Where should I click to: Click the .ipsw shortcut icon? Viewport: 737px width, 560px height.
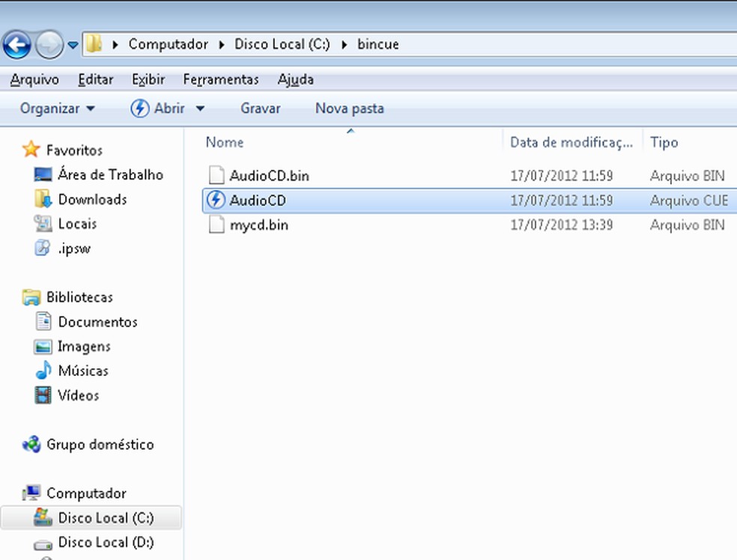click(42, 248)
